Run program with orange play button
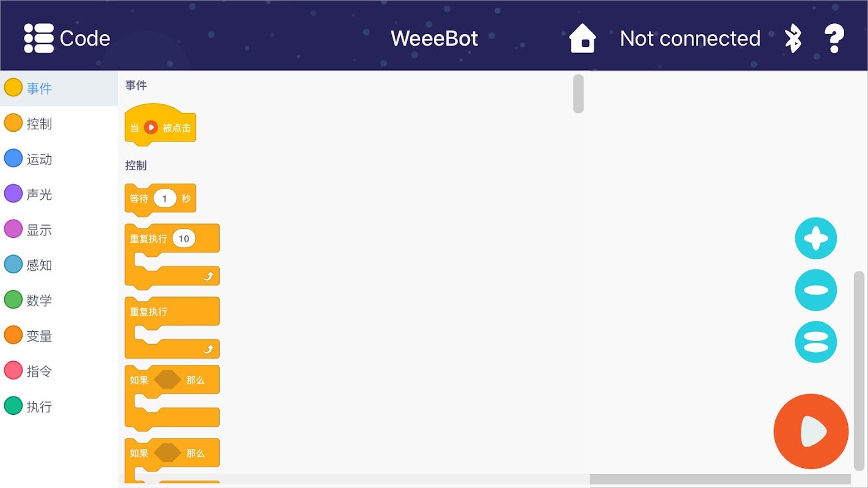868x488 pixels. 811,431
